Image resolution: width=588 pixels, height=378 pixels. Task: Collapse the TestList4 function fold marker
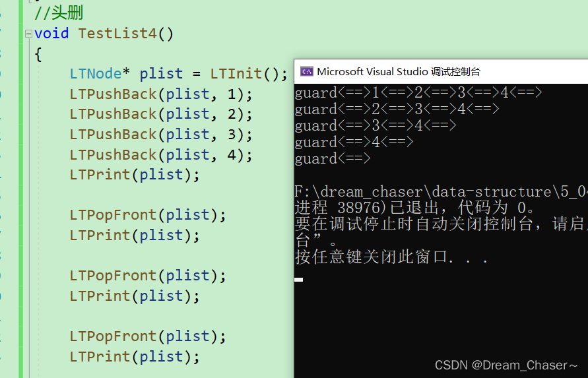coord(28,34)
